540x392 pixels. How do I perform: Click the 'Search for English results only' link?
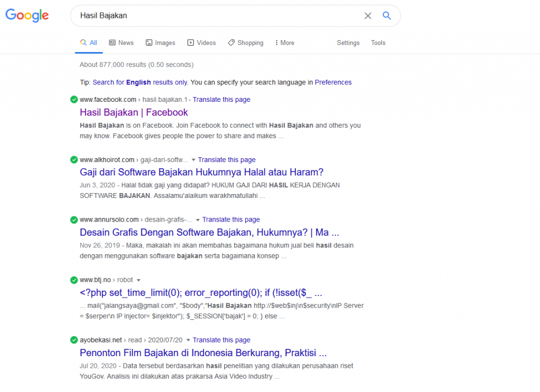(140, 82)
